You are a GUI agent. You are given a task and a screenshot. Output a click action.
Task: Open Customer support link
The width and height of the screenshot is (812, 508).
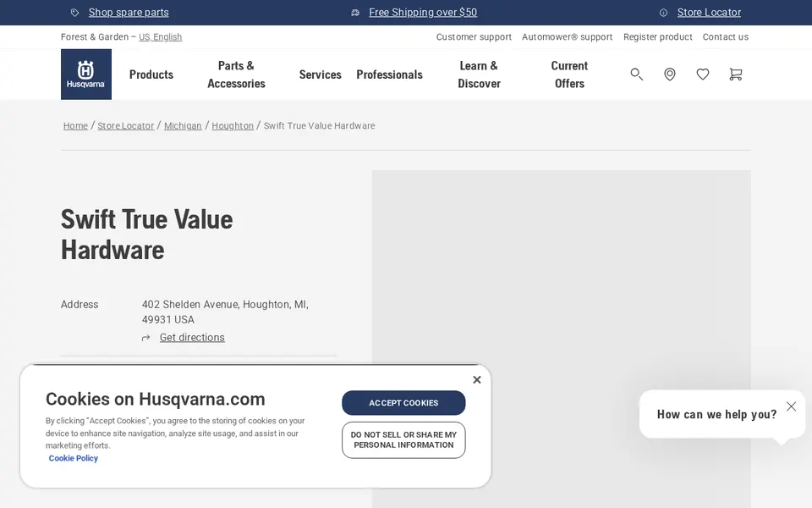tap(474, 36)
